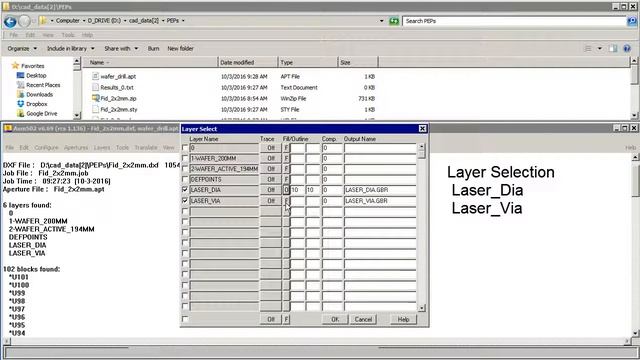Open the Include in library dropdown
640x360 pixels.
click(71, 49)
